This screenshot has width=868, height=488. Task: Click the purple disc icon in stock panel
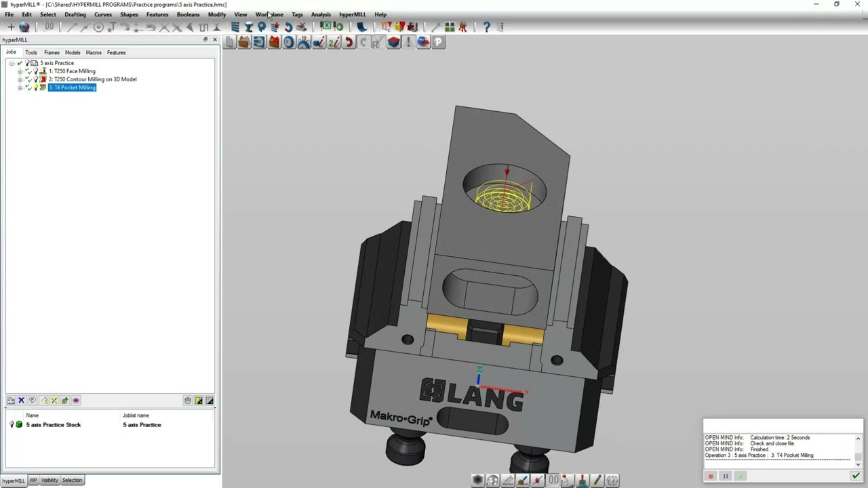pos(76,401)
